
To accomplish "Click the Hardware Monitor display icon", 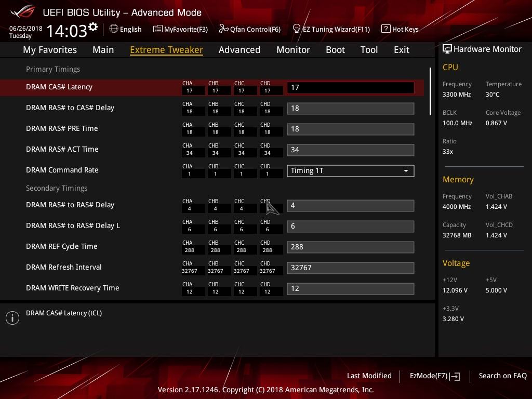I will coord(447,49).
